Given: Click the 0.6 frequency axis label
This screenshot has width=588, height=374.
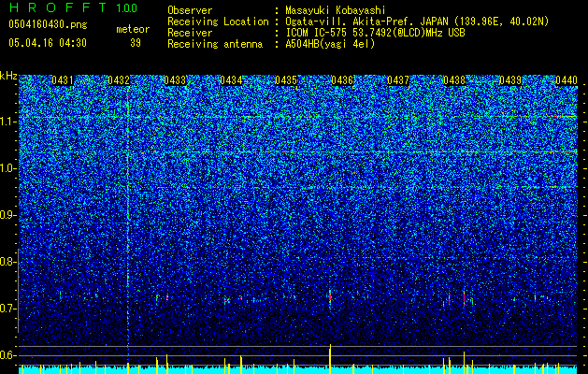Looking at the screenshot, I should point(7,355).
